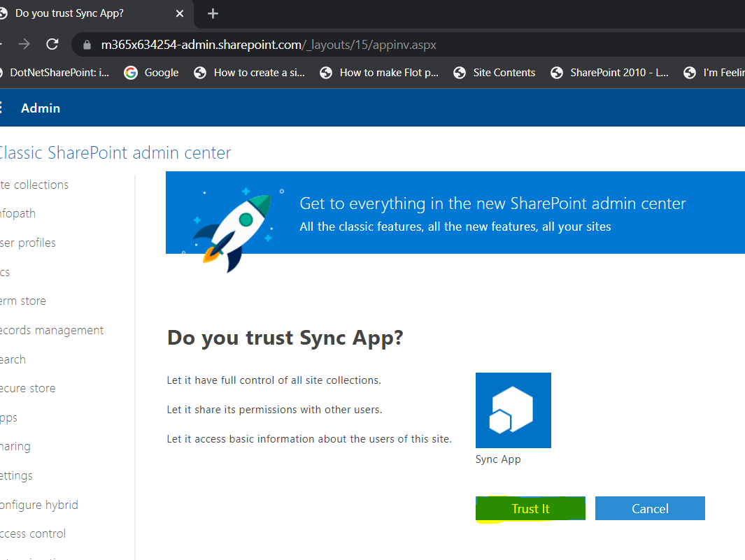Open the Google bookmark

[x=151, y=73]
